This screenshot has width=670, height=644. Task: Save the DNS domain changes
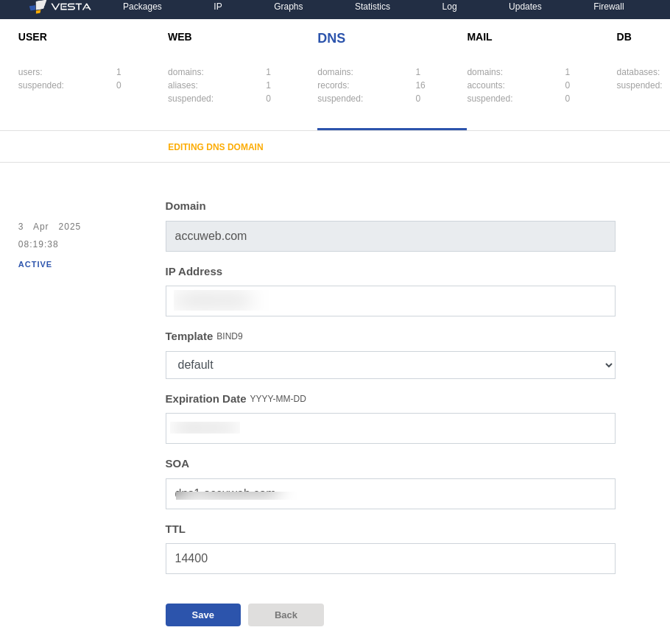pos(203,615)
